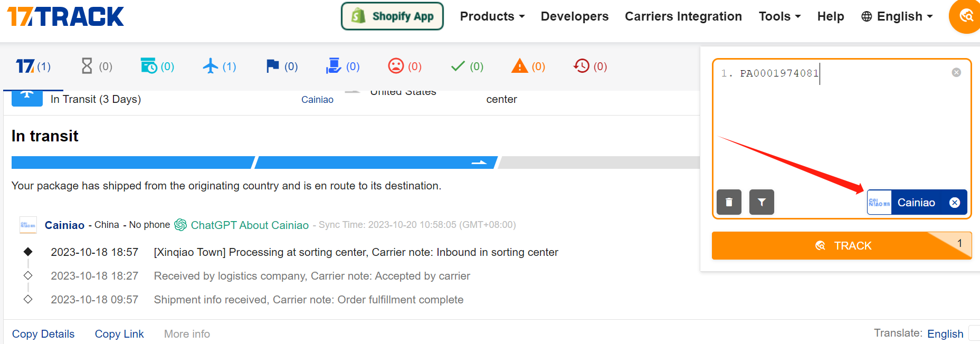Click the orange search track icon at top right
The width and height of the screenshot is (980, 344).
tap(966, 16)
